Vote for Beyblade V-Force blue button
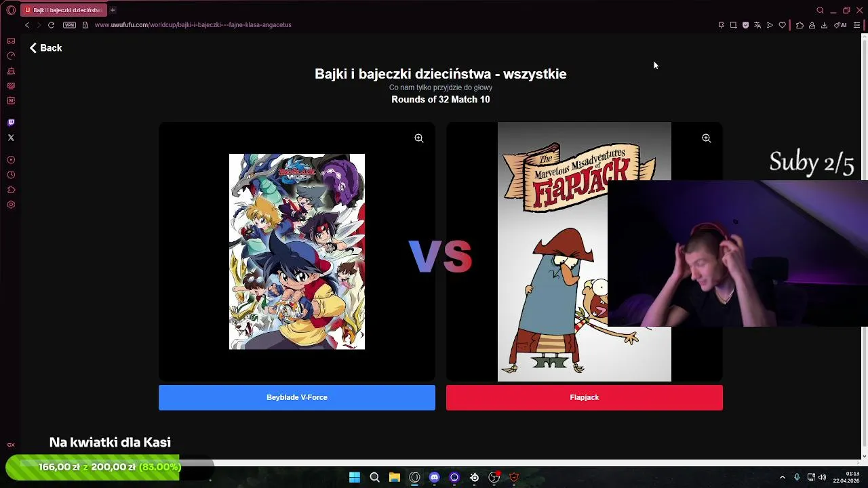 (297, 397)
